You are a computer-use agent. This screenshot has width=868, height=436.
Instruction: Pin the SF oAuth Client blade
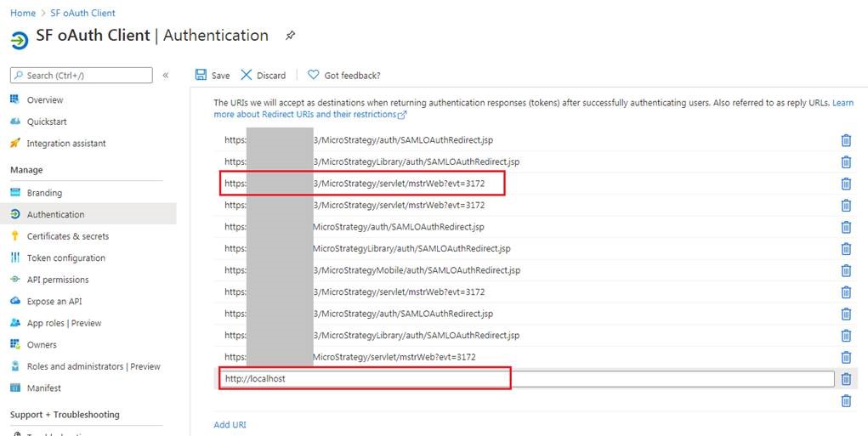291,36
